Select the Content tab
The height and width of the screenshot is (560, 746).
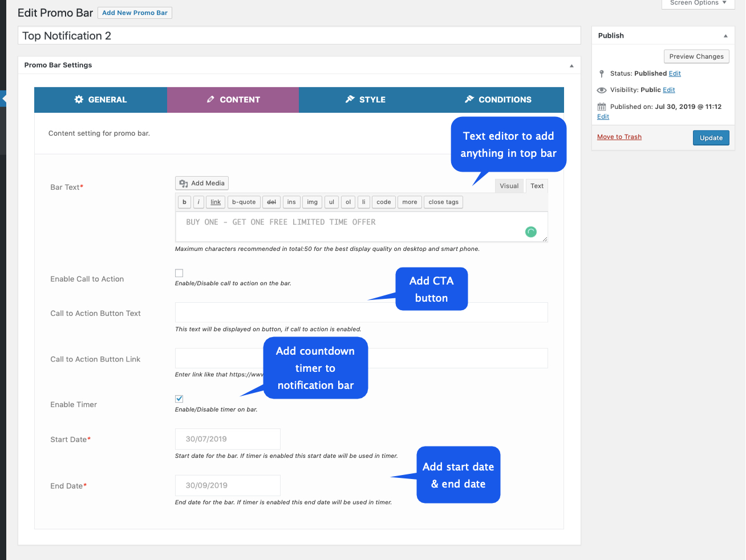pyautogui.click(x=233, y=100)
